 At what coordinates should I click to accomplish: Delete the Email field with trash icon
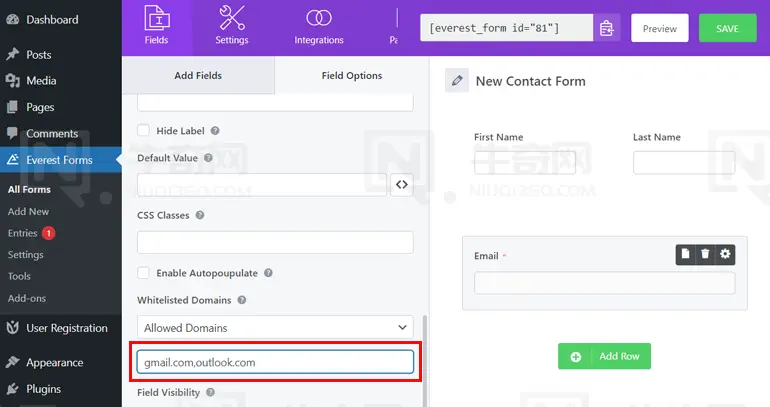[705, 254]
